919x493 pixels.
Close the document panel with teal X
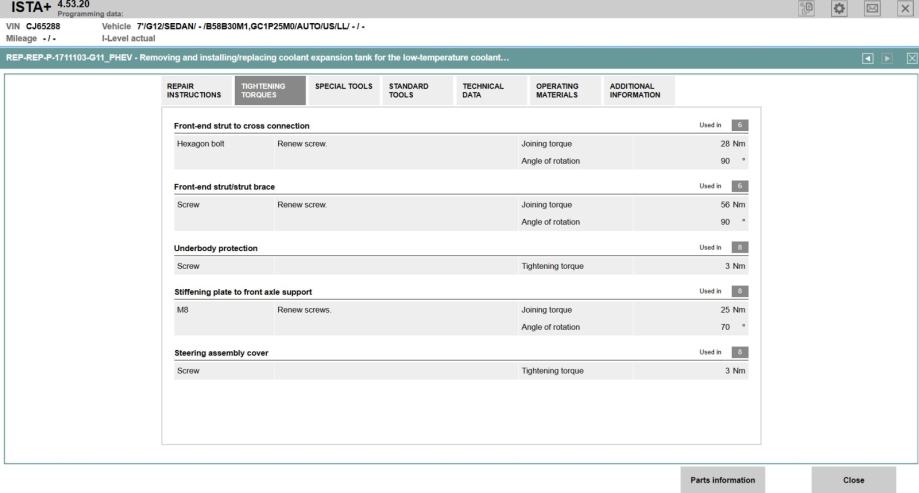(x=910, y=58)
